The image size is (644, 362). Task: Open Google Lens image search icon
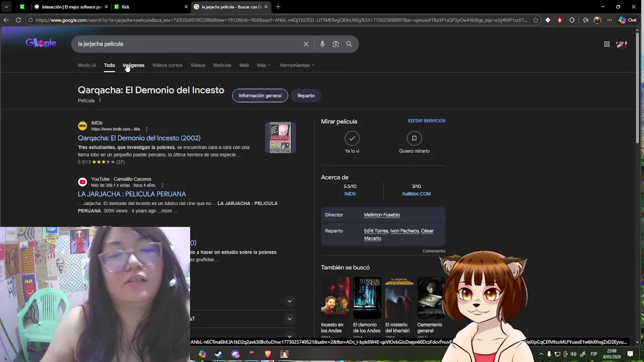coord(336,44)
